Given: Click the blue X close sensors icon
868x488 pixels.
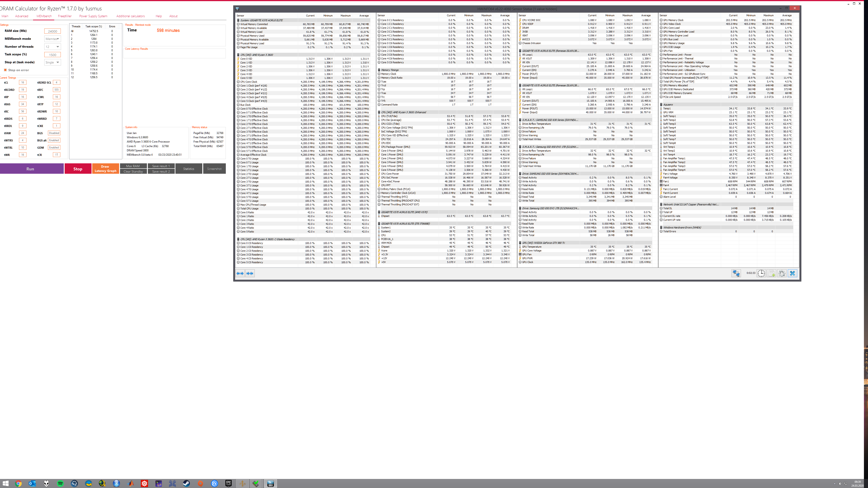Looking at the screenshot, I should pyautogui.click(x=793, y=273).
